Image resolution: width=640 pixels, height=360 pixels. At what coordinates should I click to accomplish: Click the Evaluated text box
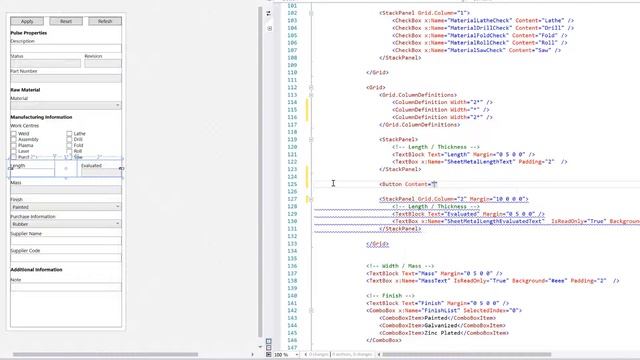101,172
